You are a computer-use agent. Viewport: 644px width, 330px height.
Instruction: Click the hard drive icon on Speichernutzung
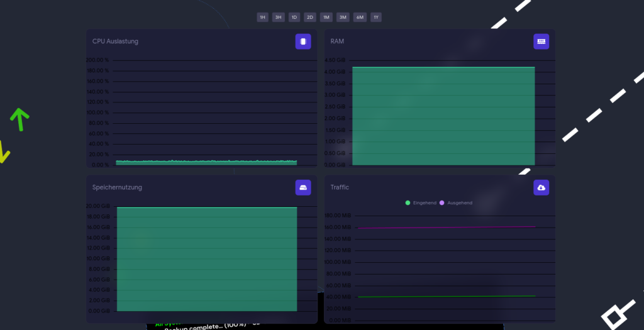(303, 187)
